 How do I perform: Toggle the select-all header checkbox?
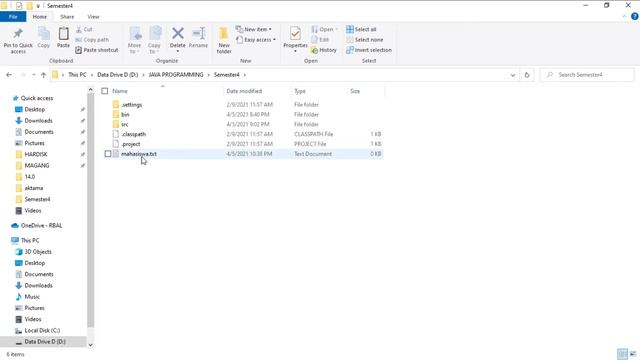[105, 91]
